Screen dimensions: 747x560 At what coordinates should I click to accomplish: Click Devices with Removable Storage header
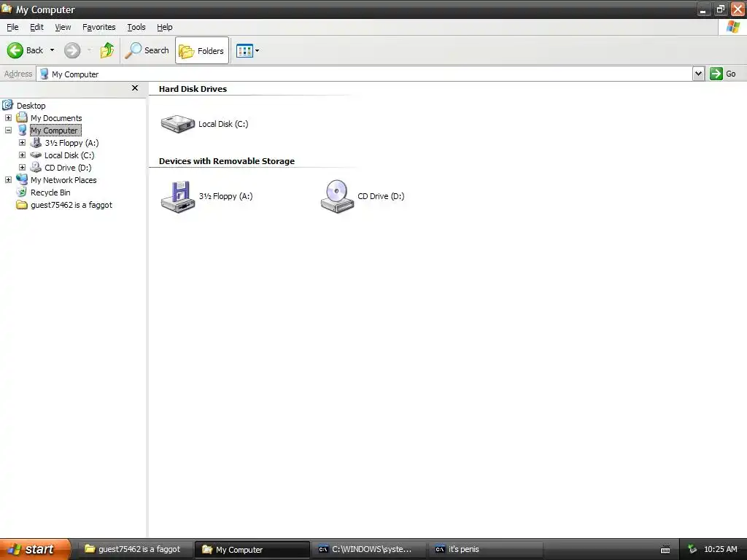coord(227,161)
